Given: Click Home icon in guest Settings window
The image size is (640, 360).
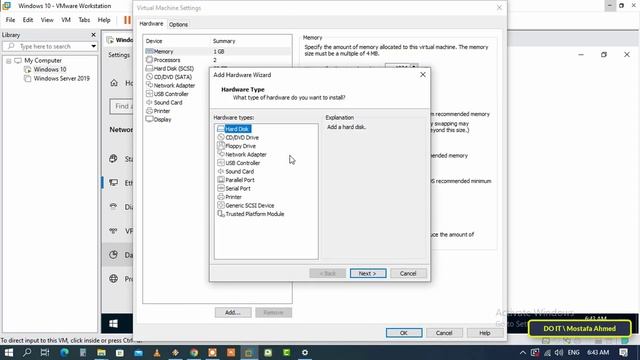Looking at the screenshot, I should [x=114, y=83].
